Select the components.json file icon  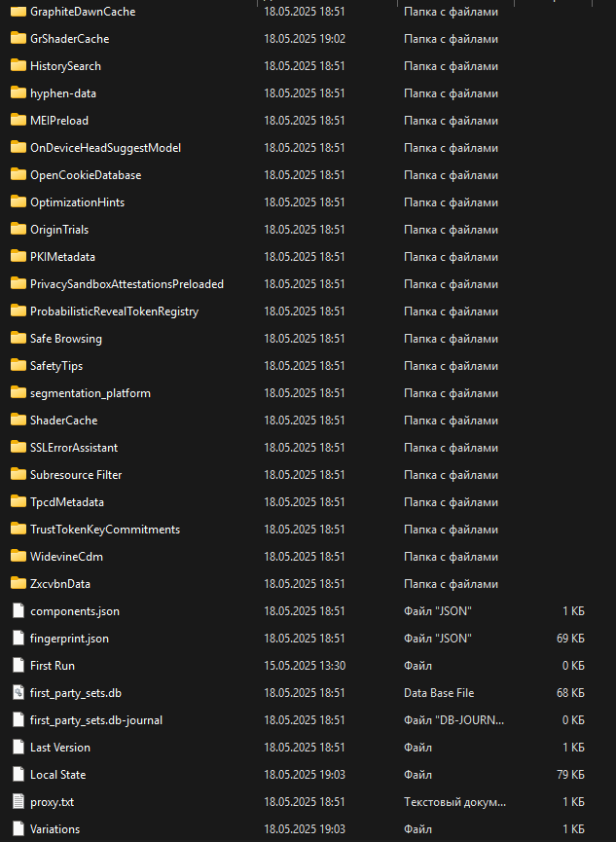(18, 611)
